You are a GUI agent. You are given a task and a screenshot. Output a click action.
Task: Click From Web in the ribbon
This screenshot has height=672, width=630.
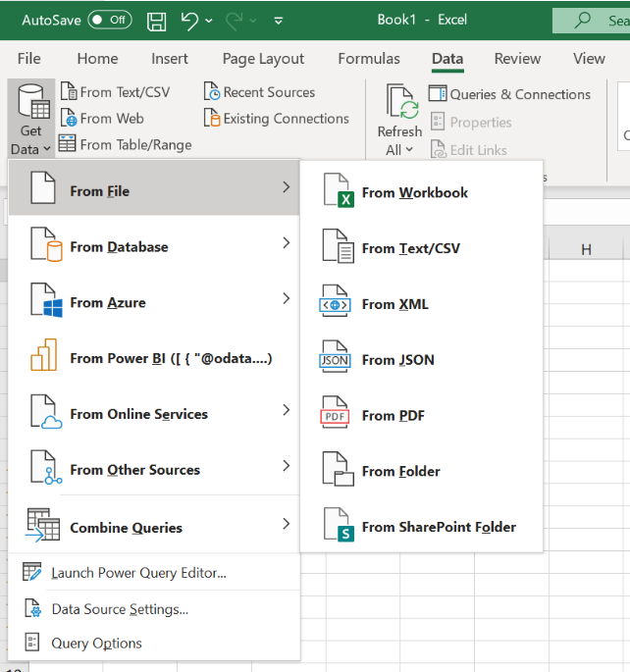click(x=102, y=119)
